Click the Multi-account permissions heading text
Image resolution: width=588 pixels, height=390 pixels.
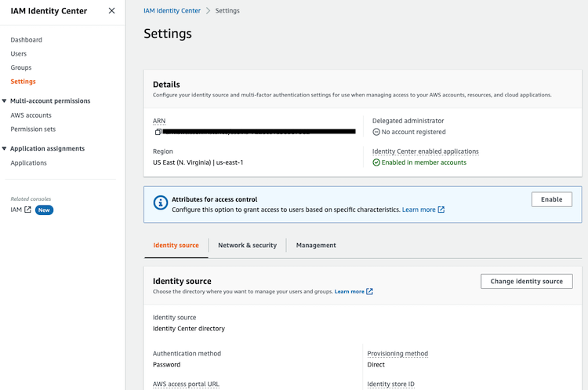[50, 100]
